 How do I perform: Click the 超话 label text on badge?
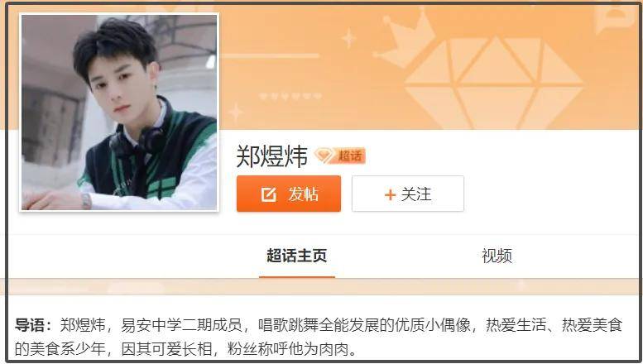click(x=350, y=156)
